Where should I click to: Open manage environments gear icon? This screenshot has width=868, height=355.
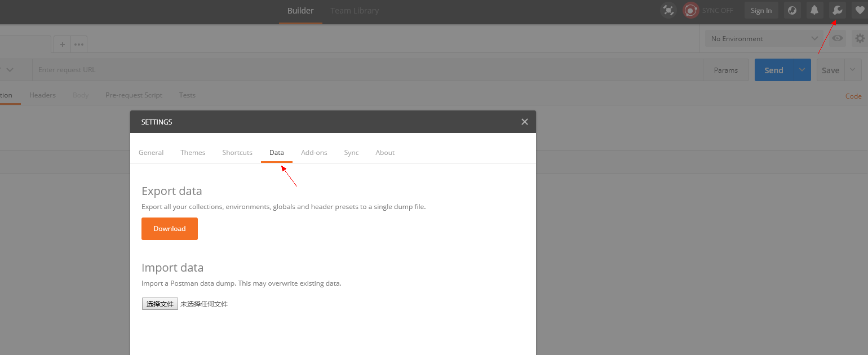point(860,38)
